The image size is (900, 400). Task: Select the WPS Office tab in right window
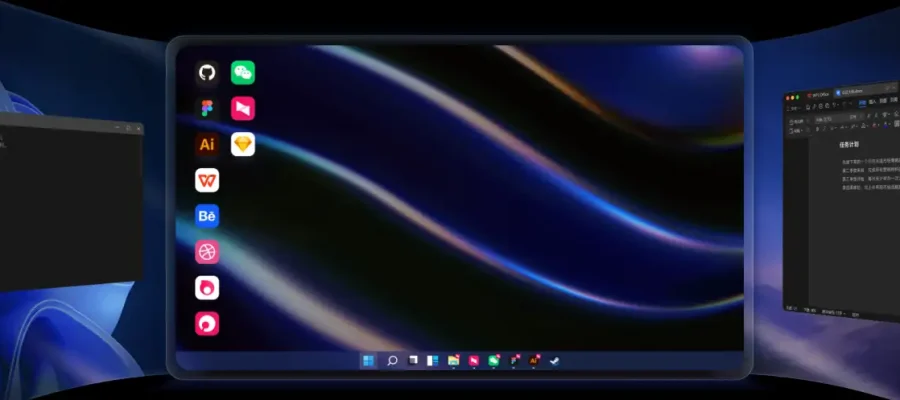[818, 95]
